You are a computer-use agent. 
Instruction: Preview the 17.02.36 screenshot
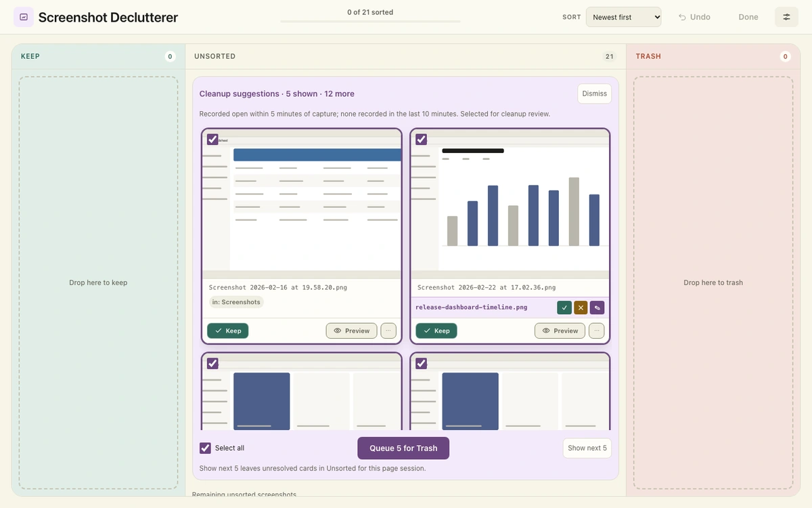pos(560,331)
